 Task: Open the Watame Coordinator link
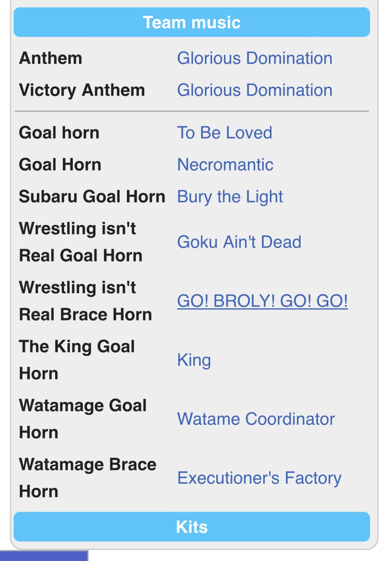click(x=256, y=419)
